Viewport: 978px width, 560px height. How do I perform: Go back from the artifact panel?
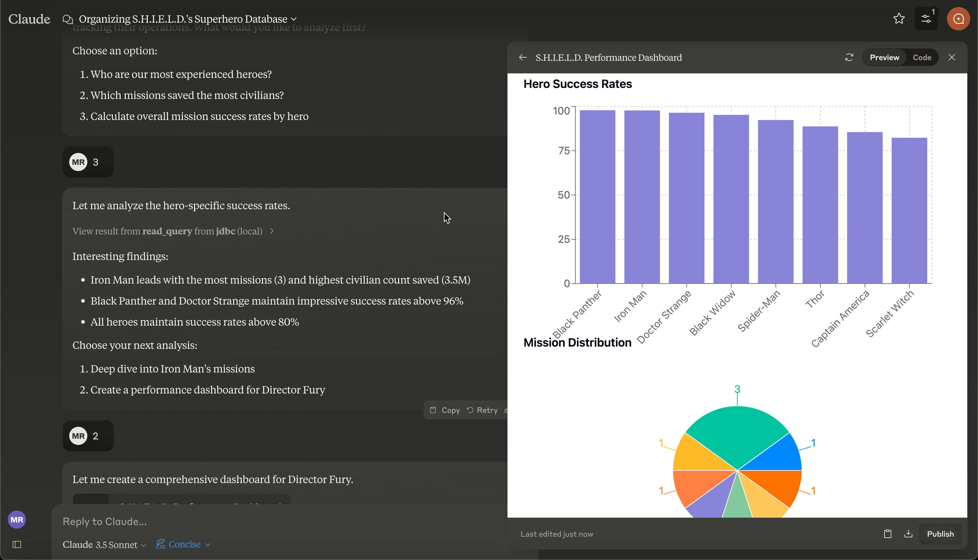pyautogui.click(x=522, y=57)
